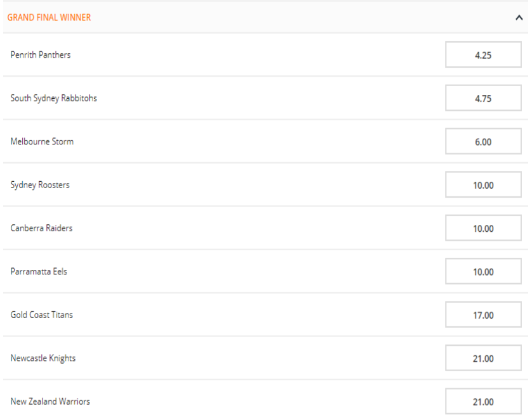Select the Gold Coast Titans label
The height and width of the screenshot is (420, 532).
point(41,315)
